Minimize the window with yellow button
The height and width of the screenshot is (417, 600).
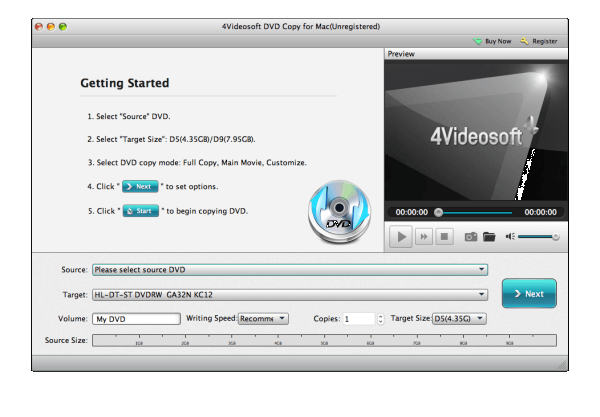51,26
